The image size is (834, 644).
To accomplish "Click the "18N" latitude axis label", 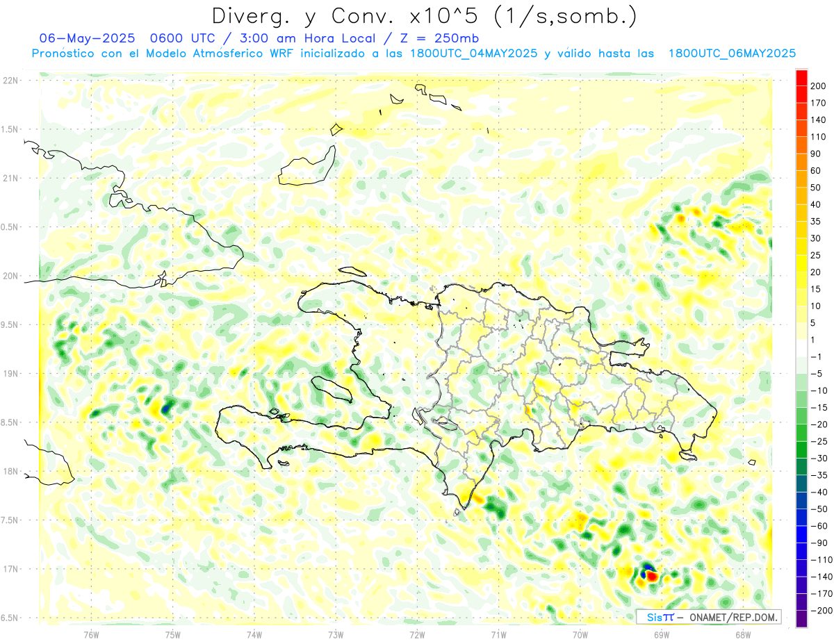I will point(10,471).
